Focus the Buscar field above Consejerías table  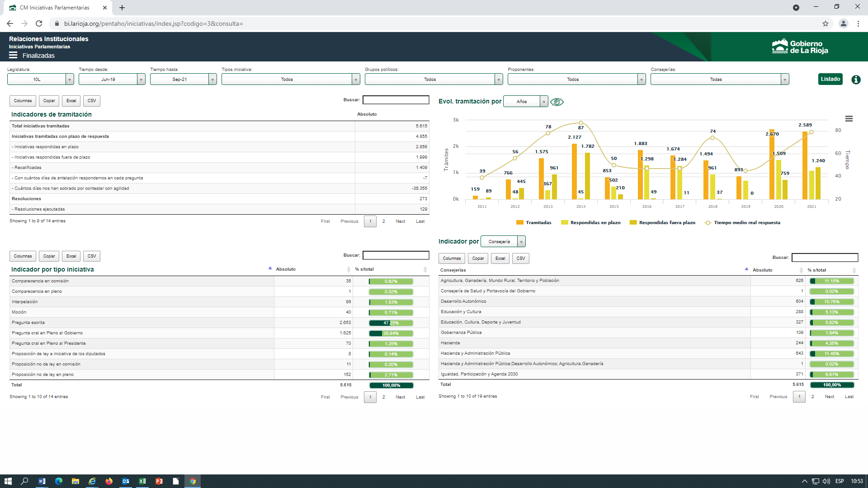(825, 258)
